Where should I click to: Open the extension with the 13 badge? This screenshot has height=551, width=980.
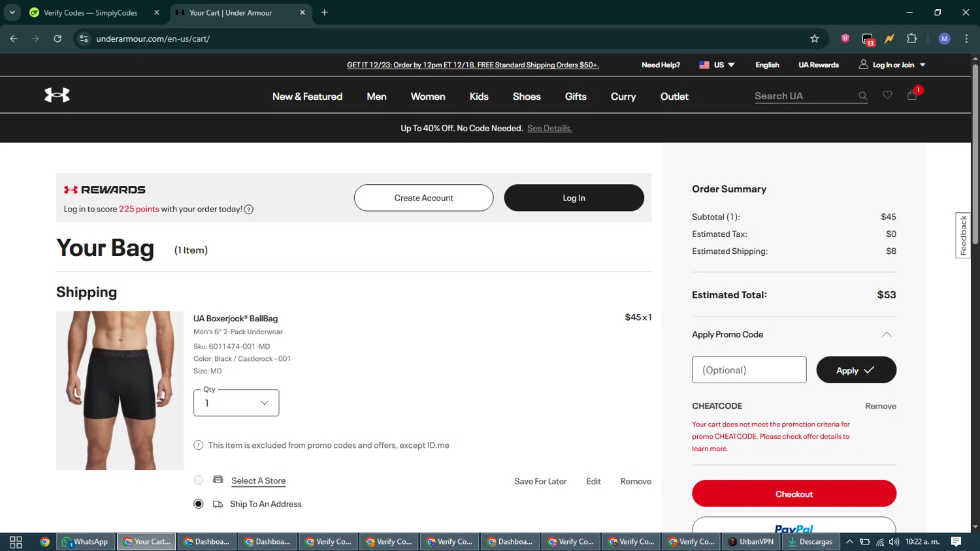click(x=868, y=39)
